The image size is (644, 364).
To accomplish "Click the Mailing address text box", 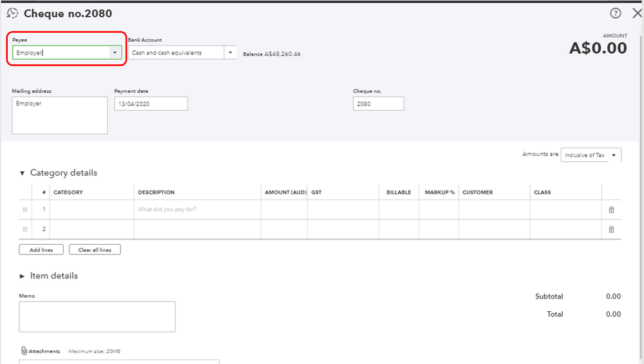I will click(59, 115).
